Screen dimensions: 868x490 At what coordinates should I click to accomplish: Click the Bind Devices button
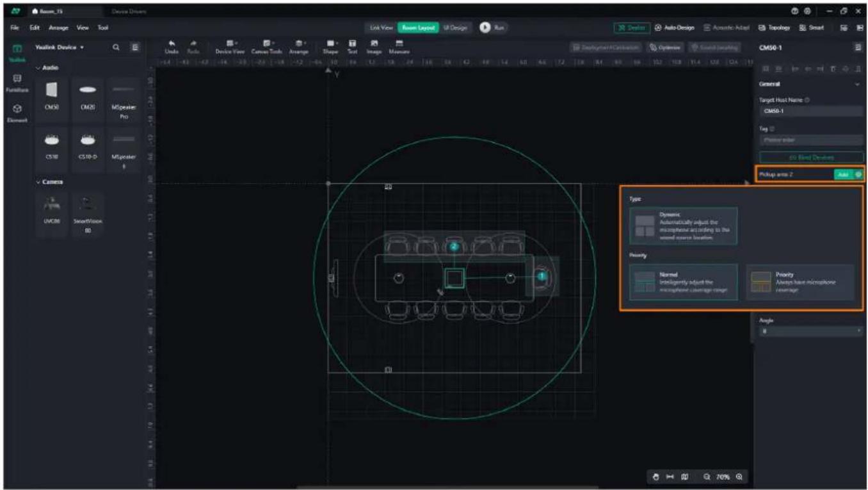(x=811, y=157)
